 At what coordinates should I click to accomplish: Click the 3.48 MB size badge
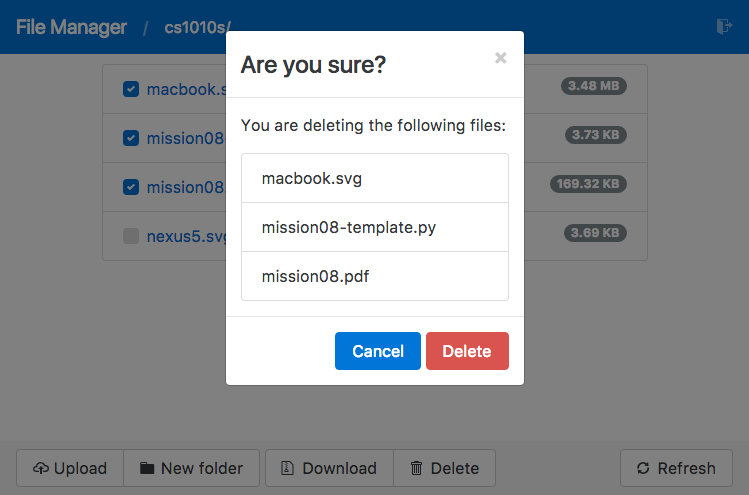click(x=594, y=86)
